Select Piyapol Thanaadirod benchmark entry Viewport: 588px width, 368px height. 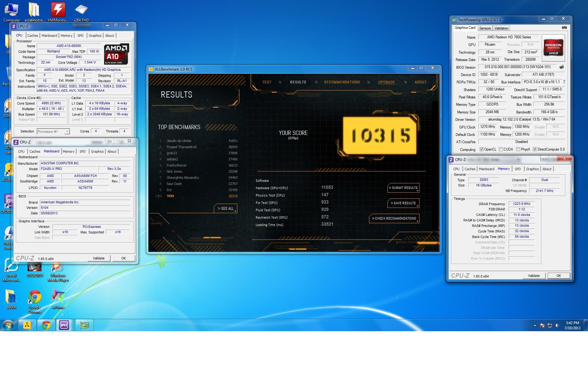click(198, 147)
